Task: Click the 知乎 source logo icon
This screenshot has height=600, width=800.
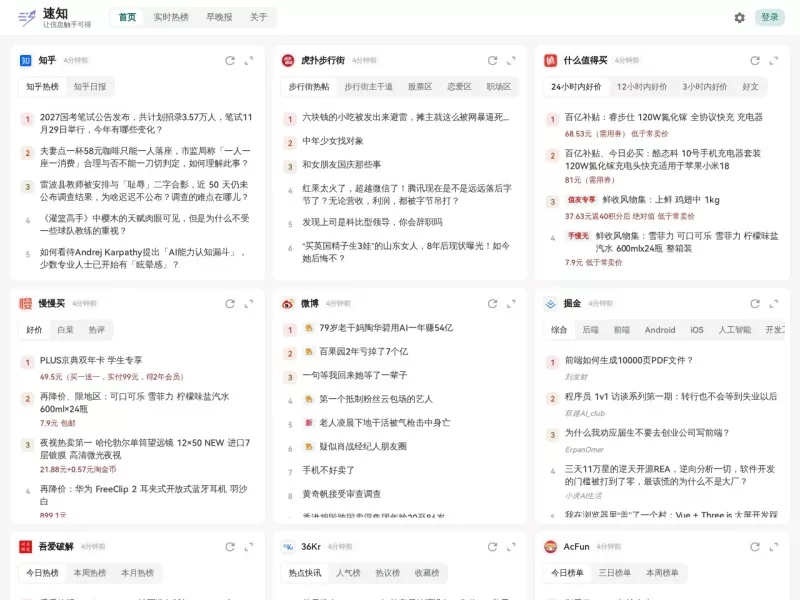Action: tap(26, 61)
